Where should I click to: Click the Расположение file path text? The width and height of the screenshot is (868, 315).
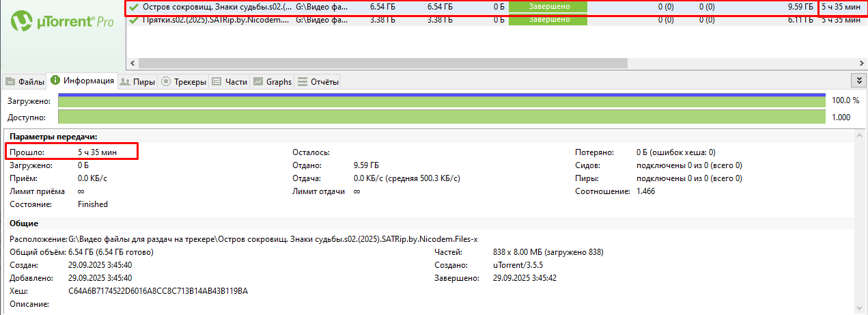pos(273,239)
